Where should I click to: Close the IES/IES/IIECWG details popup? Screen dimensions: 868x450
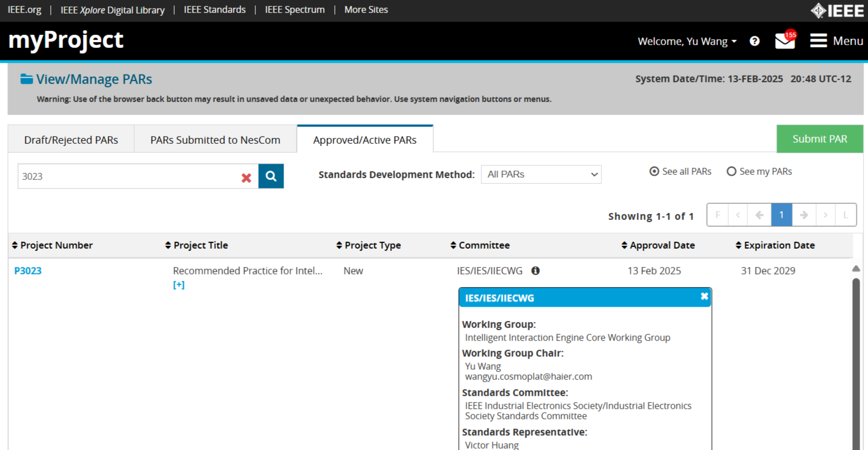[704, 297]
